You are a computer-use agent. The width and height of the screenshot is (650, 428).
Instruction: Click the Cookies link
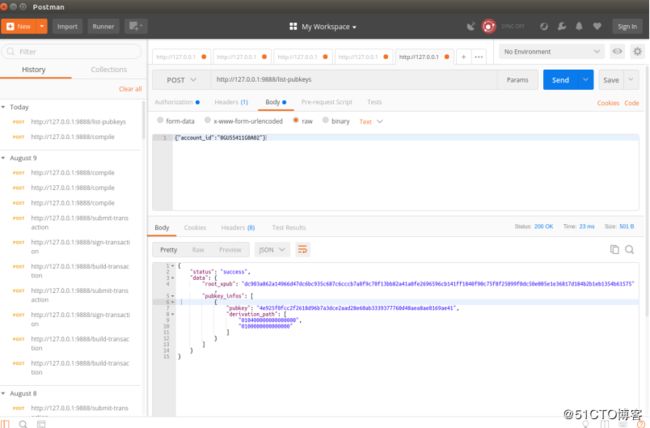[x=608, y=103]
